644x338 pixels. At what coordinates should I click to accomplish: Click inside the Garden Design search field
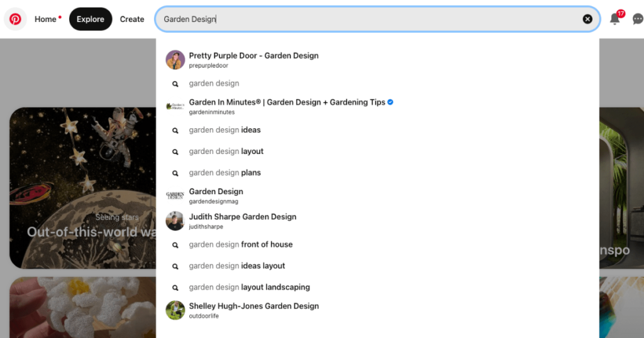point(377,19)
